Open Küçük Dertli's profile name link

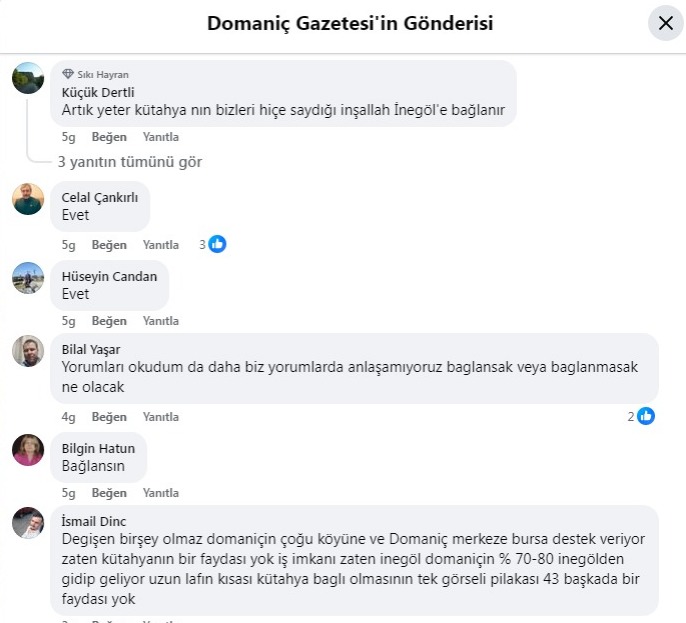[x=97, y=92]
